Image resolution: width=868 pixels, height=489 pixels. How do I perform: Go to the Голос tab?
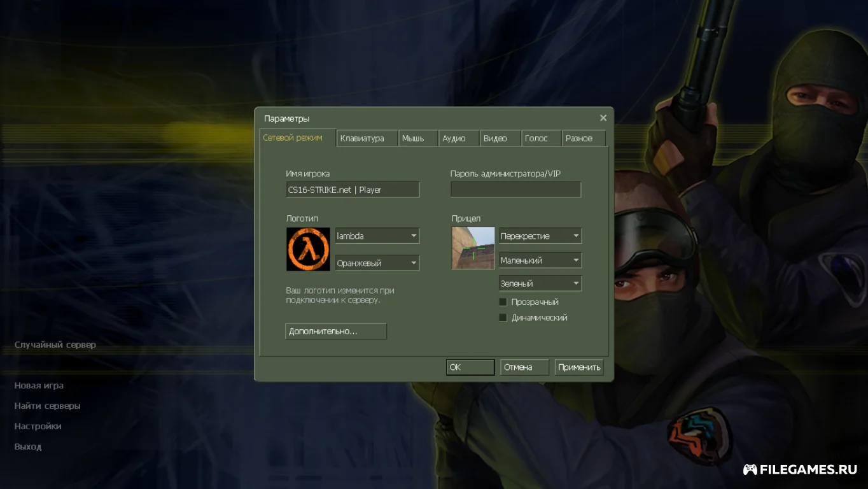[x=542, y=138]
